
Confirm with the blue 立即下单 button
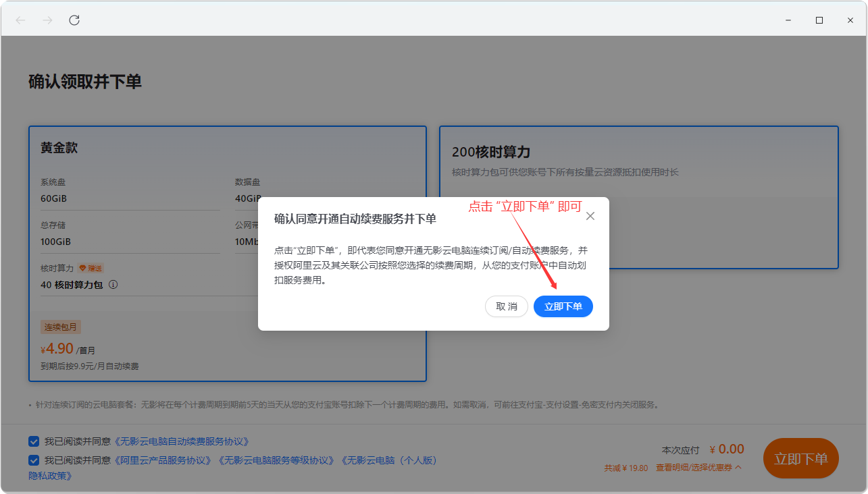563,306
